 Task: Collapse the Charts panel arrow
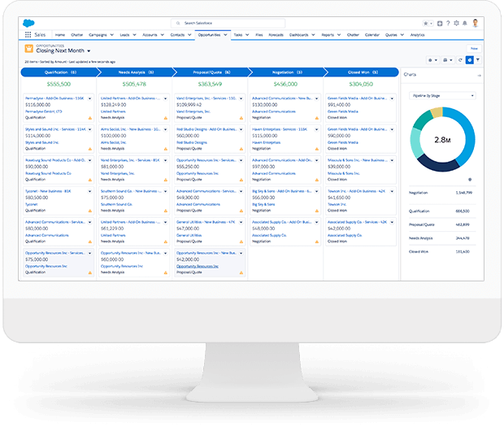pyautogui.click(x=479, y=76)
